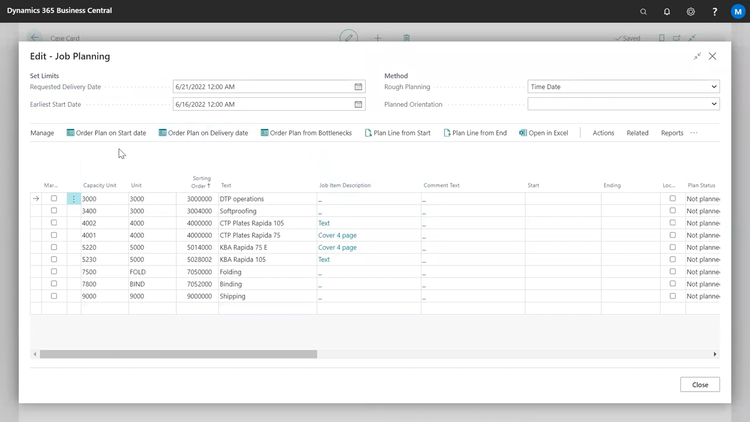Image resolution: width=750 pixels, height=422 pixels.
Task: Run Order Plan on Delivery date
Action: click(203, 133)
